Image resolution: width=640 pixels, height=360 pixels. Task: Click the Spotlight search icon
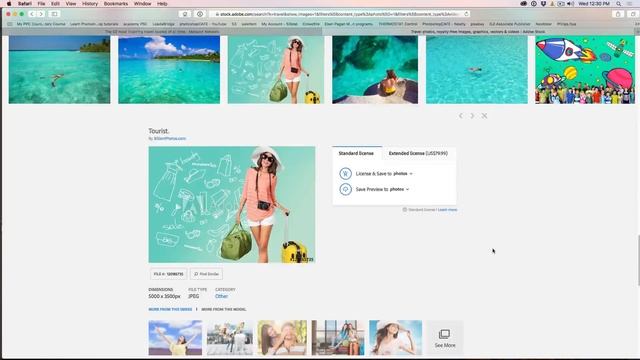619,4
